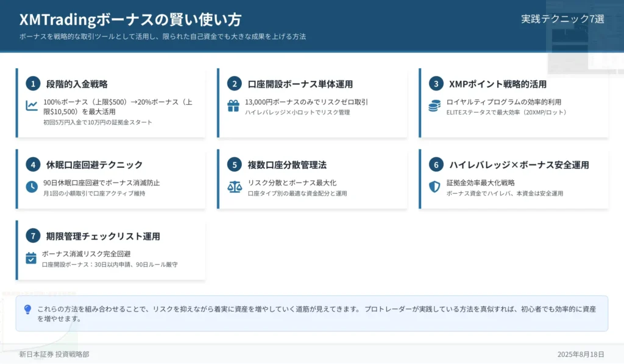Click the number 2 badge beside 口座開設ボーナス単体運用

(x=235, y=83)
